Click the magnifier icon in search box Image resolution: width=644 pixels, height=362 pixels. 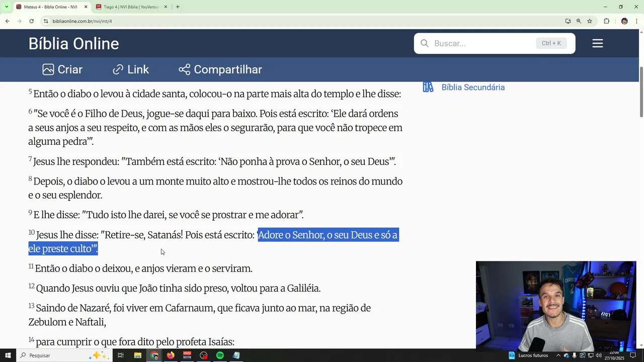click(425, 43)
